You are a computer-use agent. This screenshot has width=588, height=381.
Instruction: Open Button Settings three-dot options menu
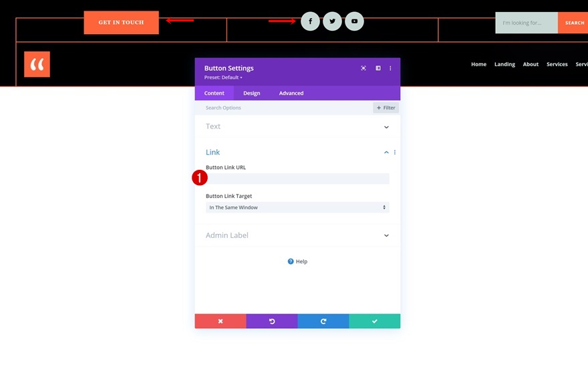point(391,68)
